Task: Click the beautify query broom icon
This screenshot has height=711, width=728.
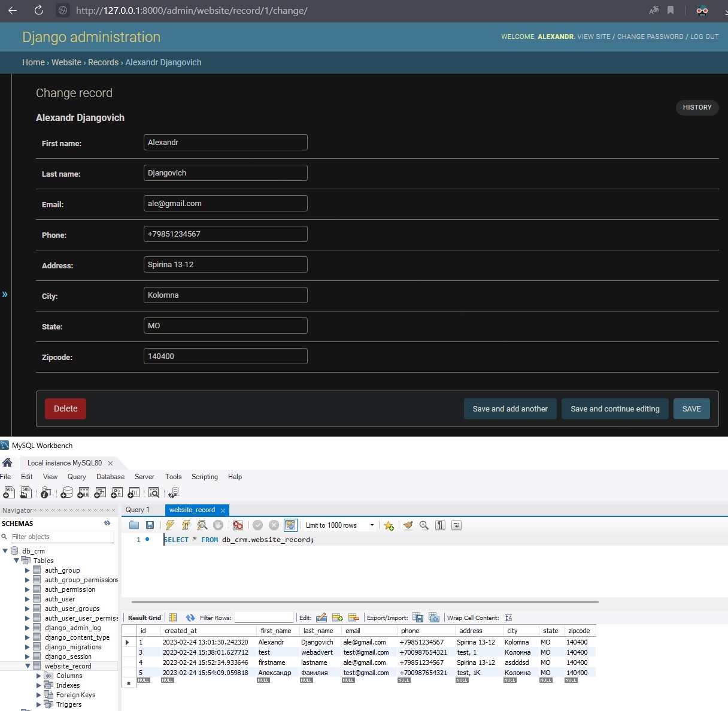Action: click(x=408, y=525)
